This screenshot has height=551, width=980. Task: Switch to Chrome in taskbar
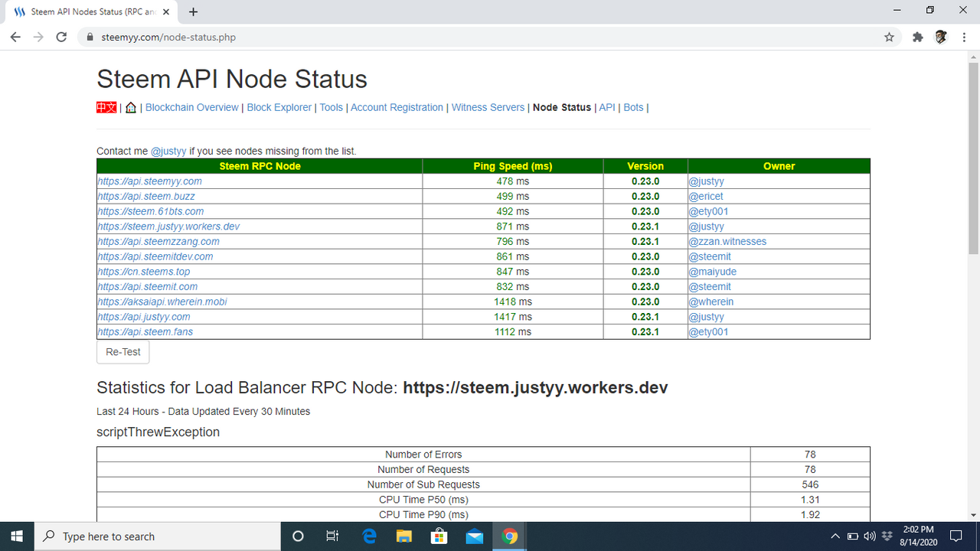tap(510, 536)
